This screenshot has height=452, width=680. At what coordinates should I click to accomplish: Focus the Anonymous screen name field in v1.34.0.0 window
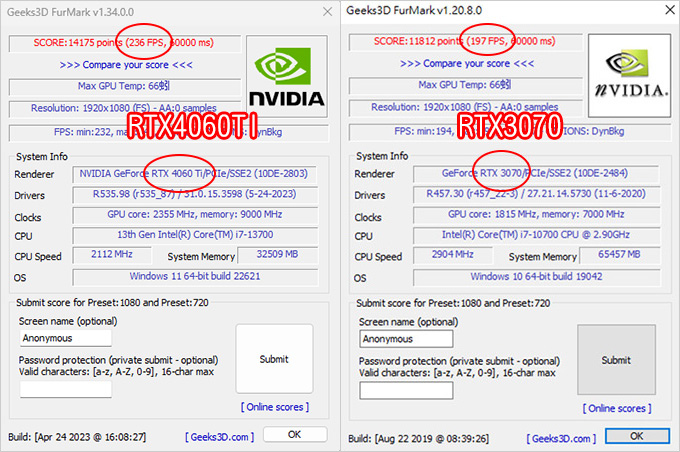66,338
